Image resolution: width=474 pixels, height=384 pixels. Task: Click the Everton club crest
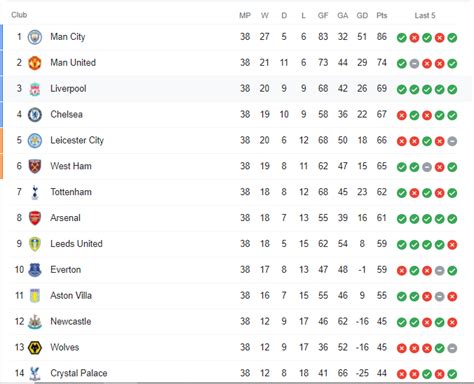[35, 270]
